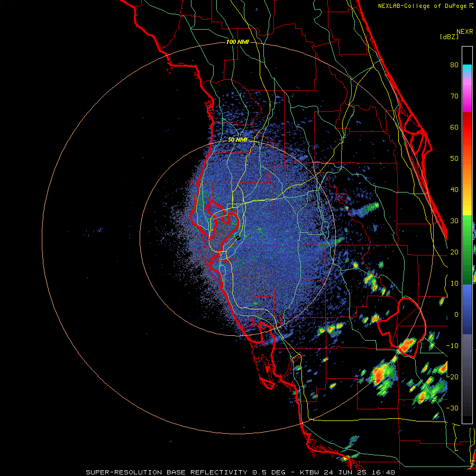The image size is (476, 476).
Task: Click the 80 value on dBZ scale
Action: coord(454,65)
